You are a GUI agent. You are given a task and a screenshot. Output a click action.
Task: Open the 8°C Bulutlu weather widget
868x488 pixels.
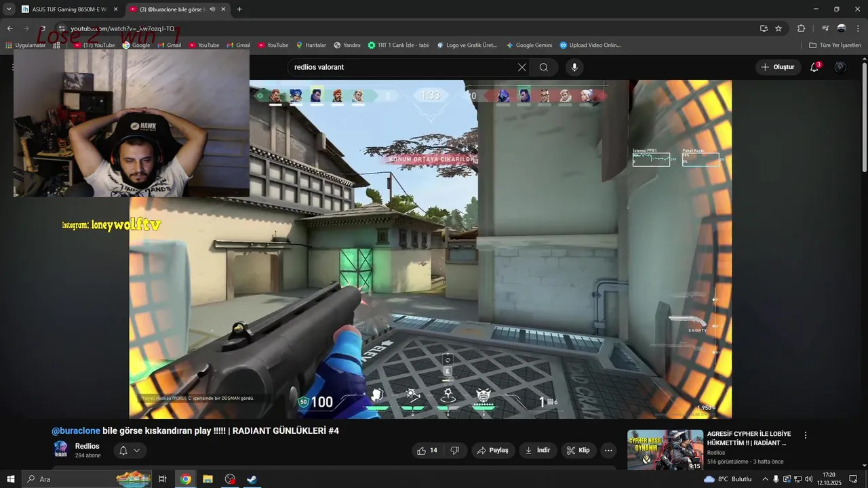click(x=727, y=479)
